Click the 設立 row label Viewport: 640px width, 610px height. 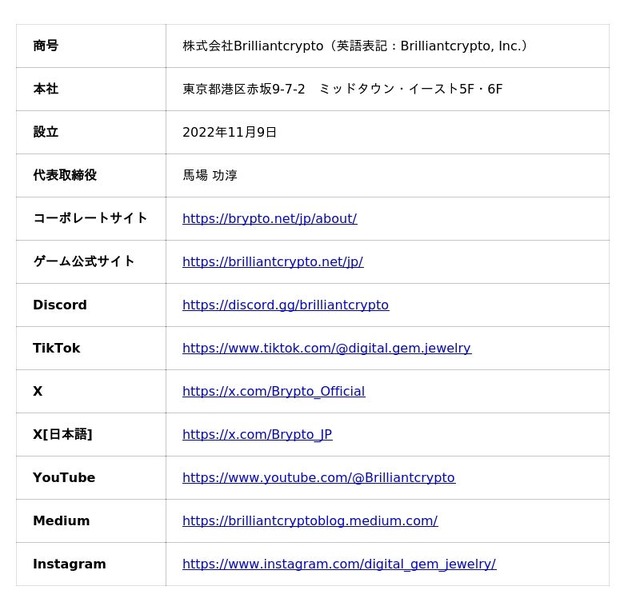[46, 132]
